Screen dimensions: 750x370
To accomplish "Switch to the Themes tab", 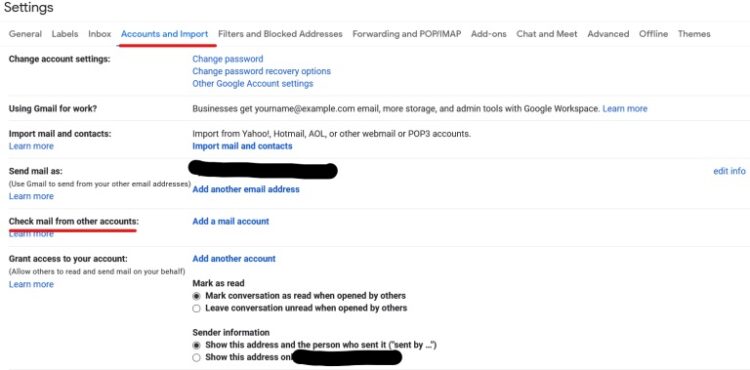I will pos(694,34).
